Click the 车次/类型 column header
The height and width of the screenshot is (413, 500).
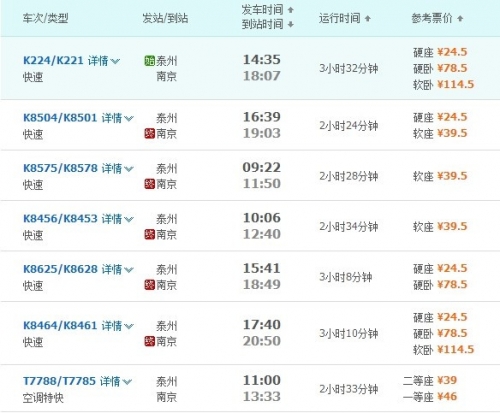pyautogui.click(x=46, y=18)
